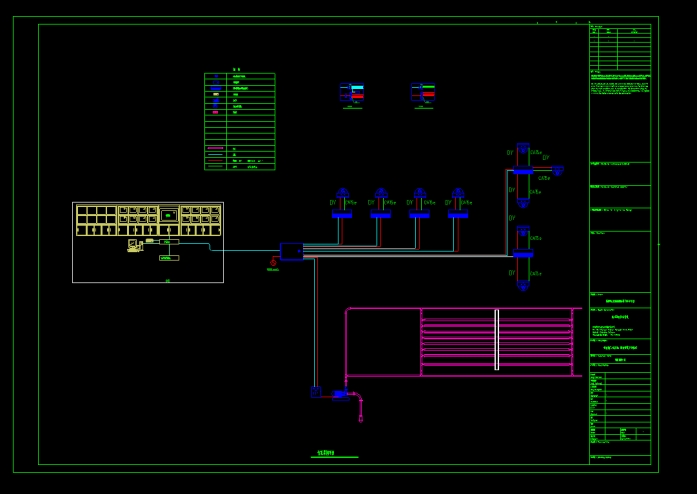Click the yellow symbol in the legend table

click(x=216, y=94)
